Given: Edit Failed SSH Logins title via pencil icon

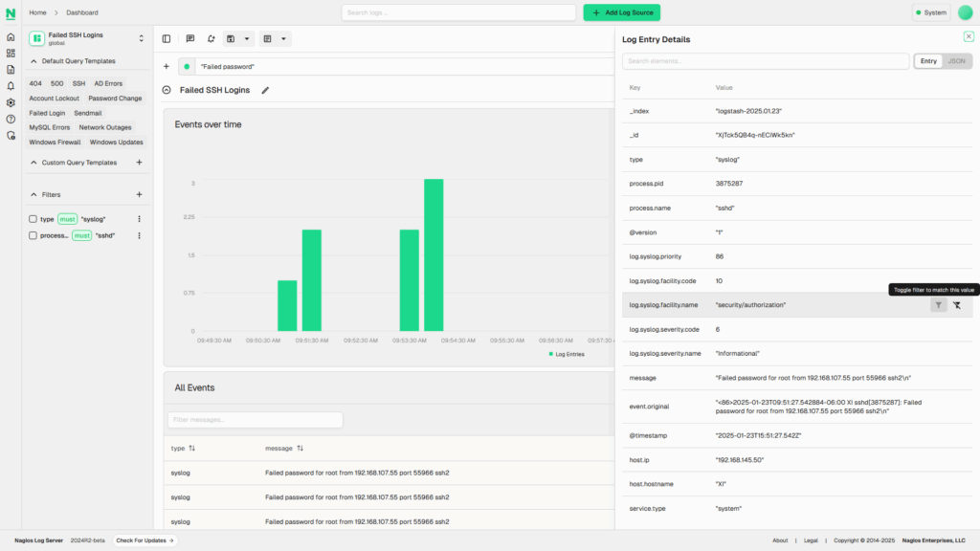Looking at the screenshot, I should tap(265, 89).
